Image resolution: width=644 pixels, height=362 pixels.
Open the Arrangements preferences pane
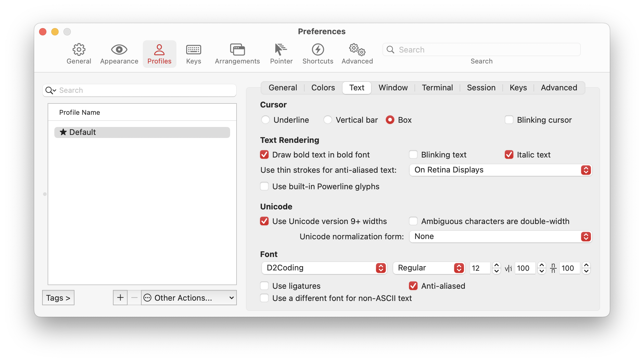[x=237, y=54]
